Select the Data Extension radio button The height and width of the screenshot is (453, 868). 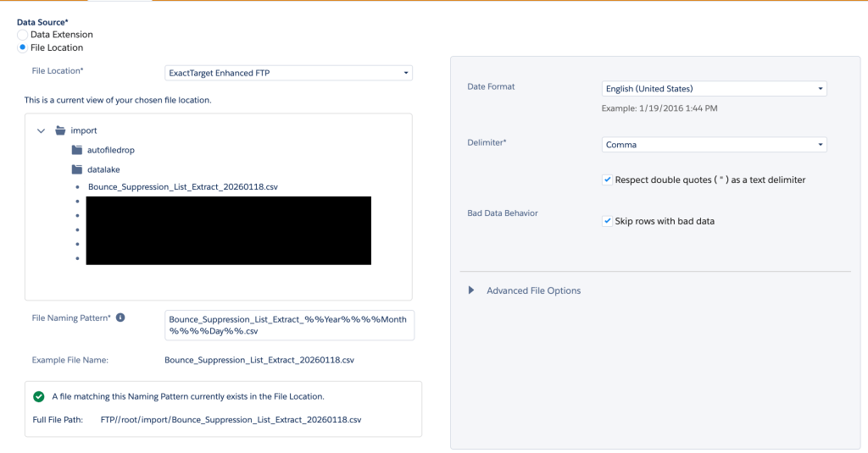(22, 35)
